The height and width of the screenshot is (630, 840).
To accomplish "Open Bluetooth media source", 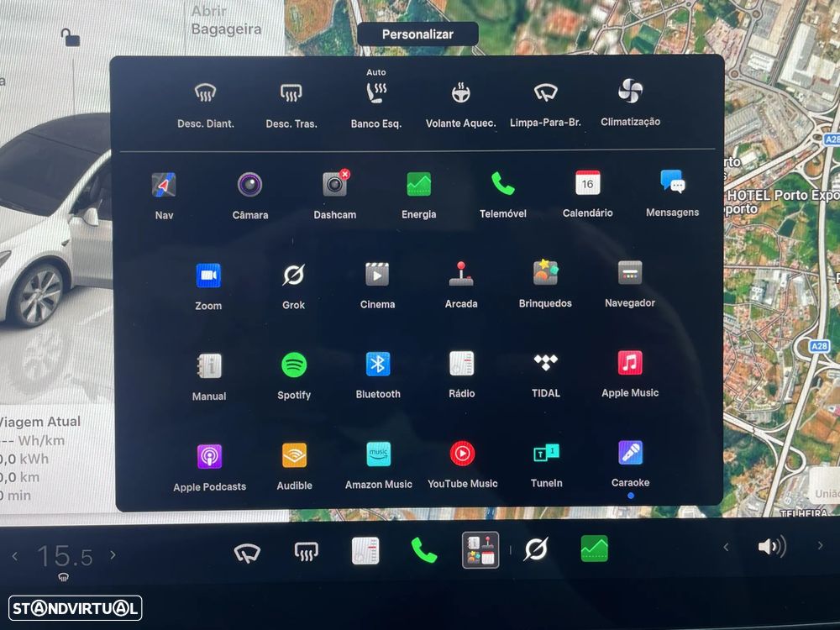I will (378, 375).
